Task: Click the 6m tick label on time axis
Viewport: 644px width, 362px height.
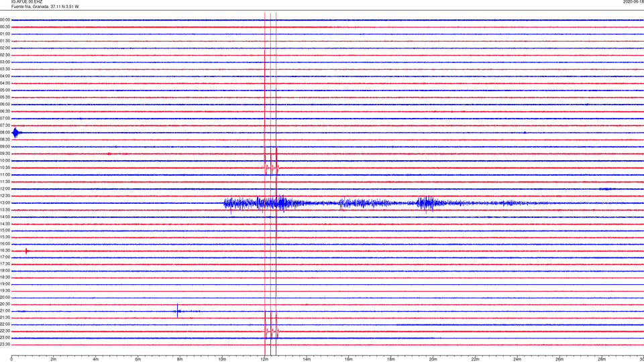Action: point(138,359)
